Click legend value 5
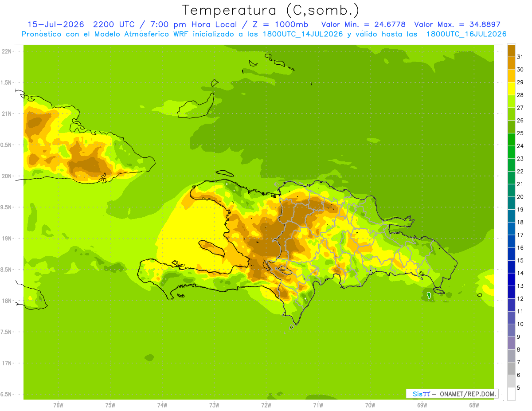Viewport: 532px width, 411px height. pos(519,388)
